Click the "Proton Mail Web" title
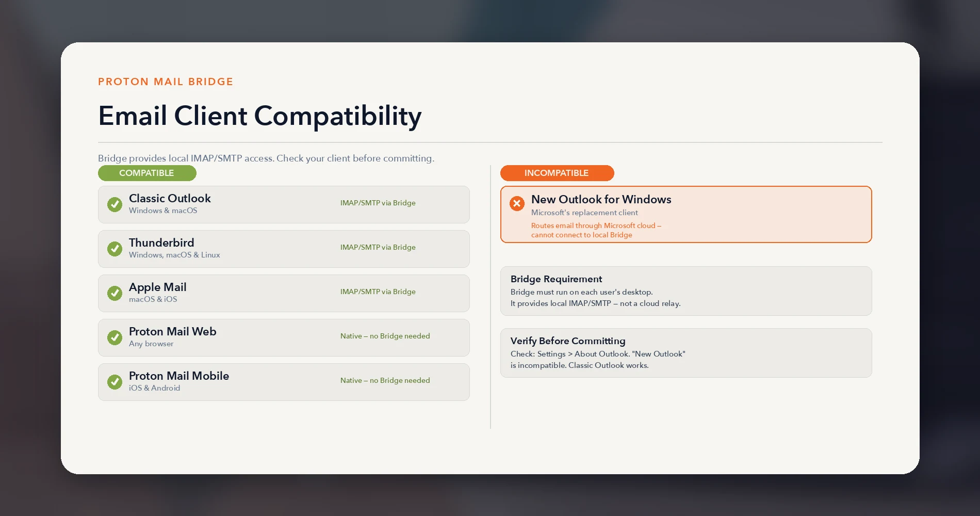Image resolution: width=980 pixels, height=516 pixels. coord(172,332)
